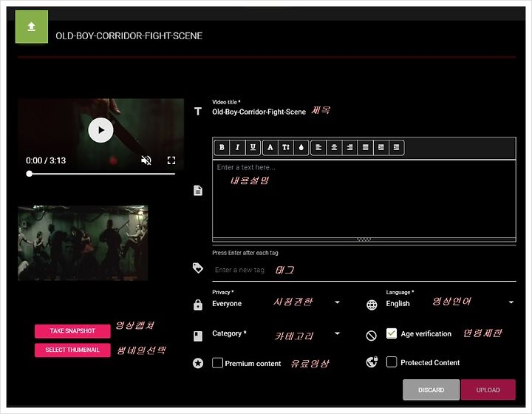This screenshot has width=532, height=414.
Task: Click the DISCARD button
Action: pos(431,390)
